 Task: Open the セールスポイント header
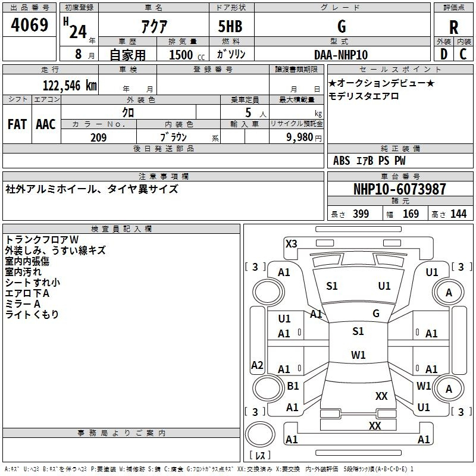click(400, 70)
